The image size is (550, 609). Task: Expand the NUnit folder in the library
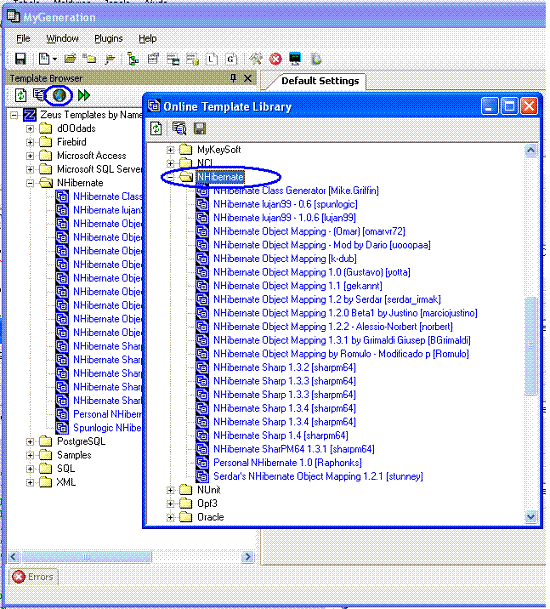(170, 490)
